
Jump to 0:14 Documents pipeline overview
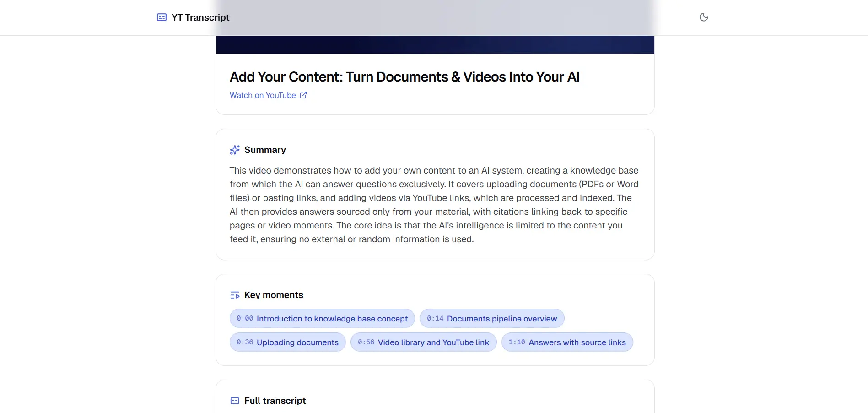(492, 318)
